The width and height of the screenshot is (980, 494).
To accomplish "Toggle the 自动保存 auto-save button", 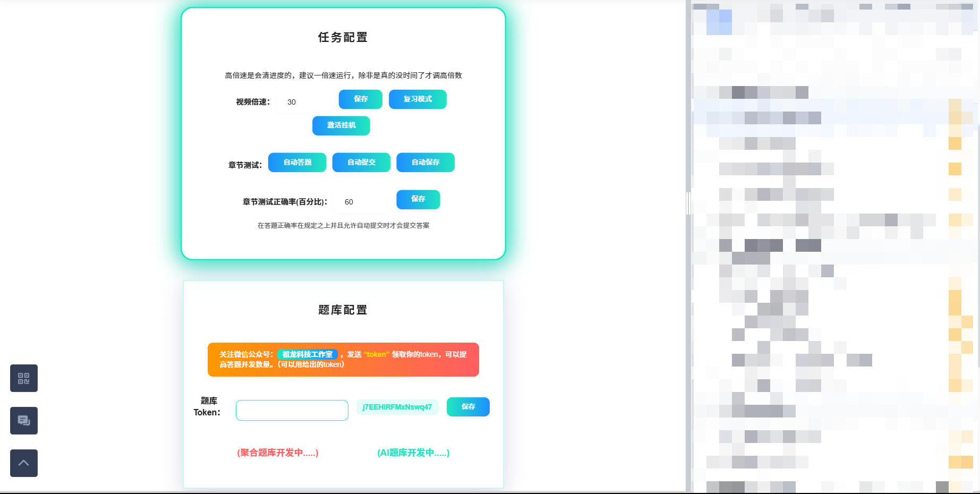I will (425, 163).
